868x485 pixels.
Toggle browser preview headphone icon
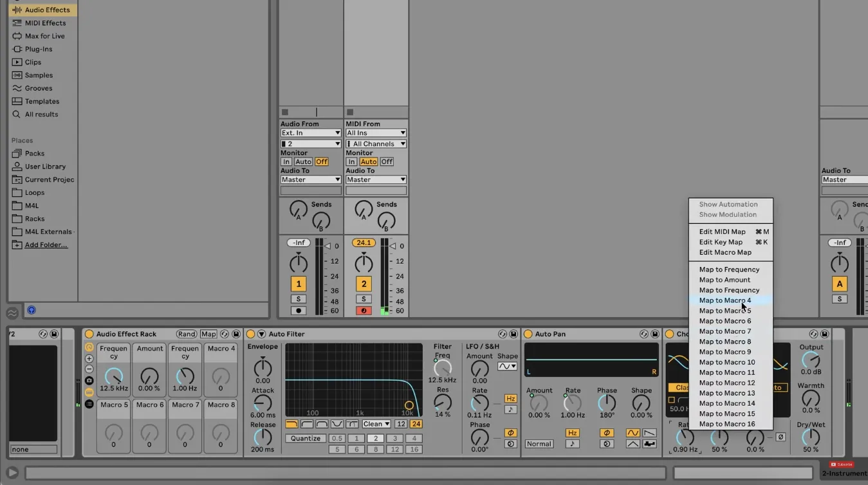click(31, 311)
